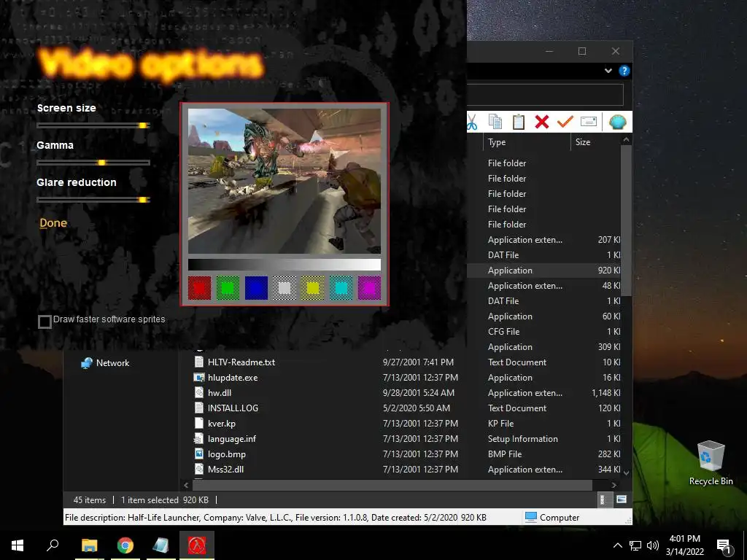Click the red color test swatch
The width and height of the screenshot is (747, 560).
click(x=200, y=287)
